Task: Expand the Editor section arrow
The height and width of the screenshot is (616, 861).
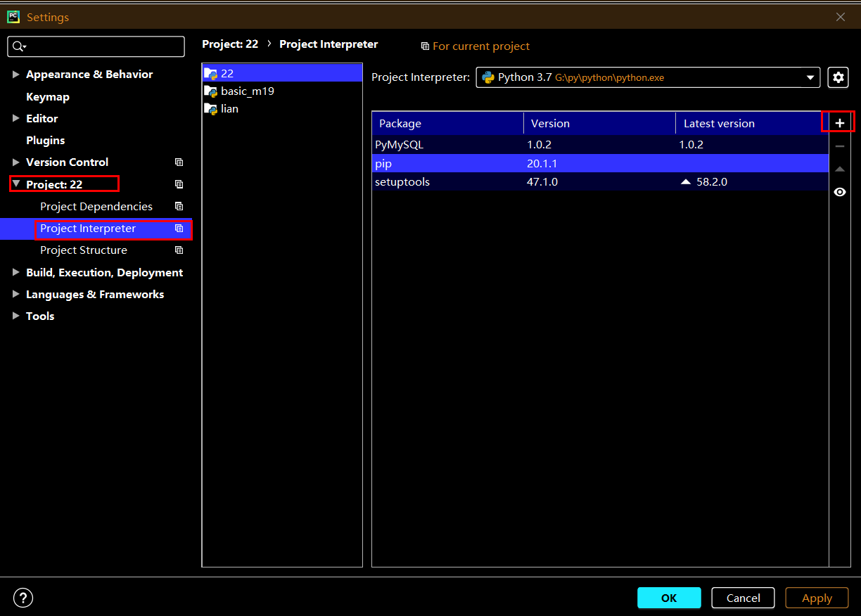Action: point(16,118)
